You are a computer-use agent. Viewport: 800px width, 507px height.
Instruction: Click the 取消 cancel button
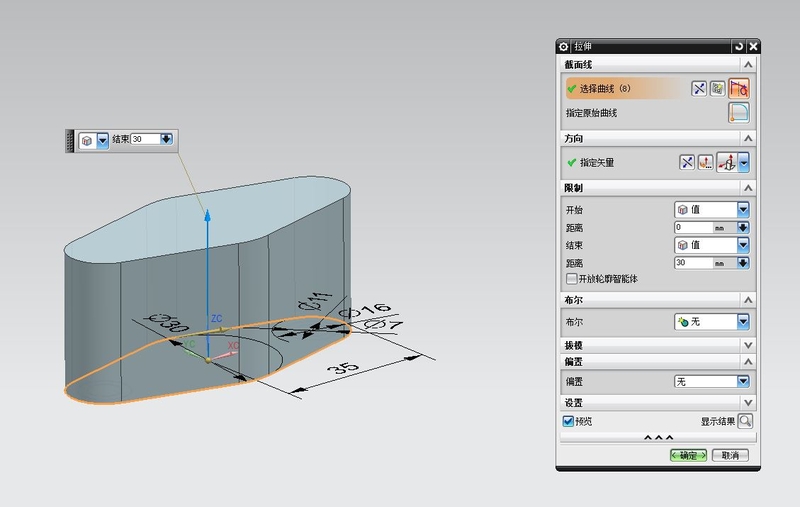pos(729,455)
